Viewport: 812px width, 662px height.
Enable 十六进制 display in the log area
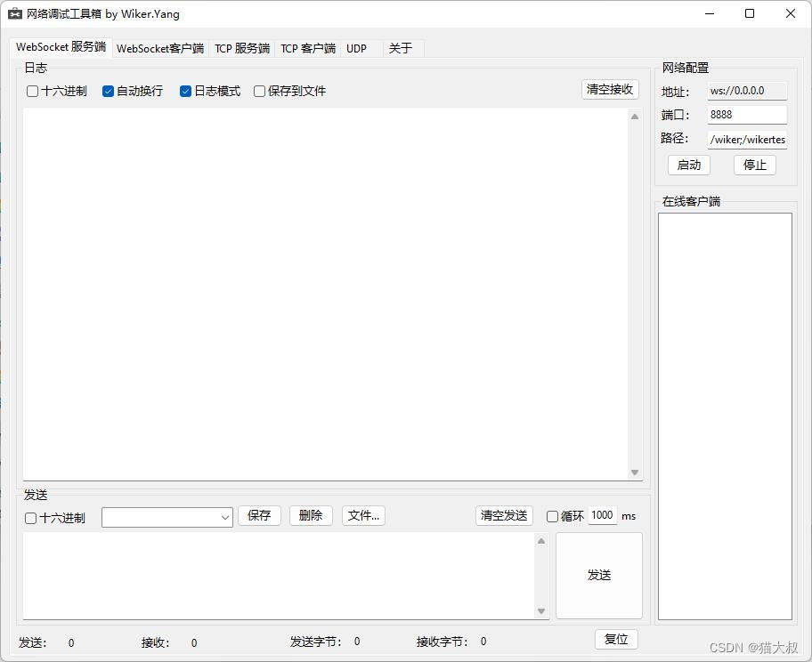[x=32, y=91]
